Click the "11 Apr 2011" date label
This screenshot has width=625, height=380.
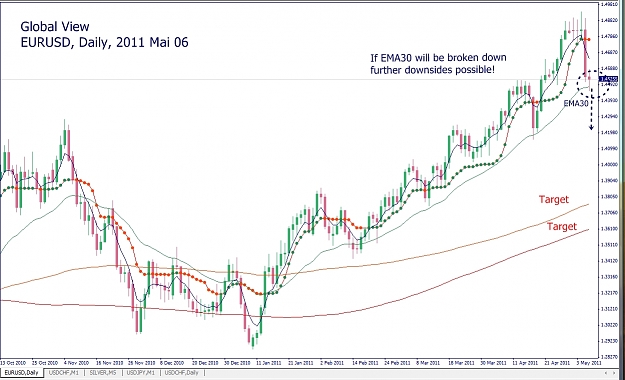(525, 363)
